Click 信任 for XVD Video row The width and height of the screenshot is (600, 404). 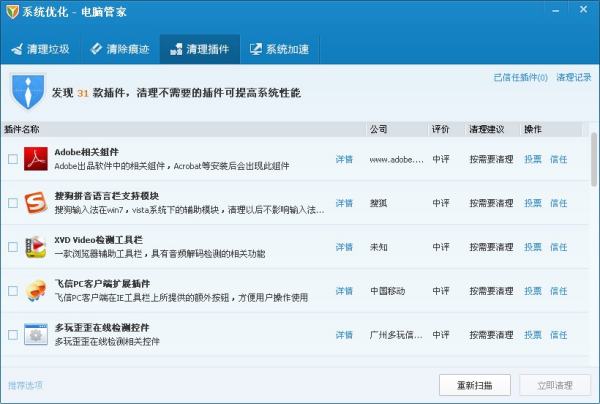pyautogui.click(x=559, y=247)
